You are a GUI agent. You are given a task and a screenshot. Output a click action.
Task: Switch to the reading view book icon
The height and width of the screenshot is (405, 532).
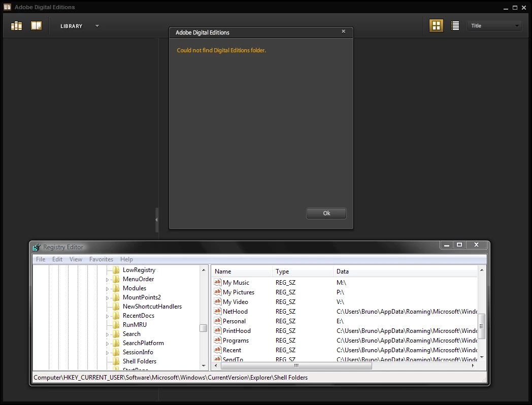click(37, 26)
